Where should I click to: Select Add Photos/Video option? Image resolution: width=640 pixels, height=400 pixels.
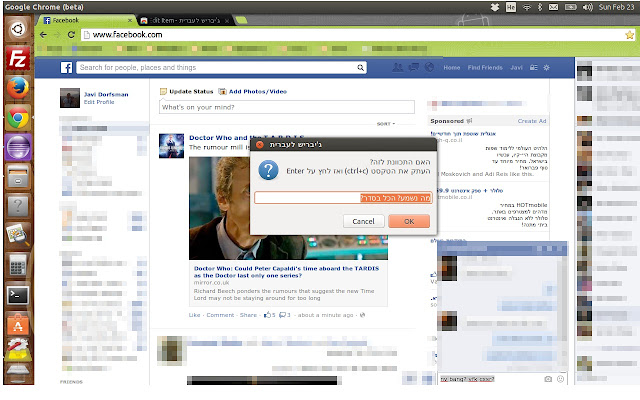253,91
